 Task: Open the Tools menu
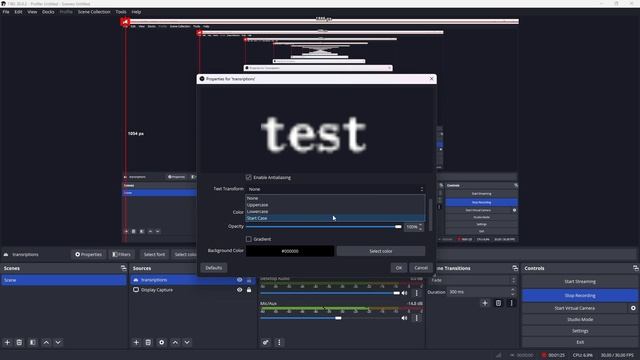(x=121, y=12)
